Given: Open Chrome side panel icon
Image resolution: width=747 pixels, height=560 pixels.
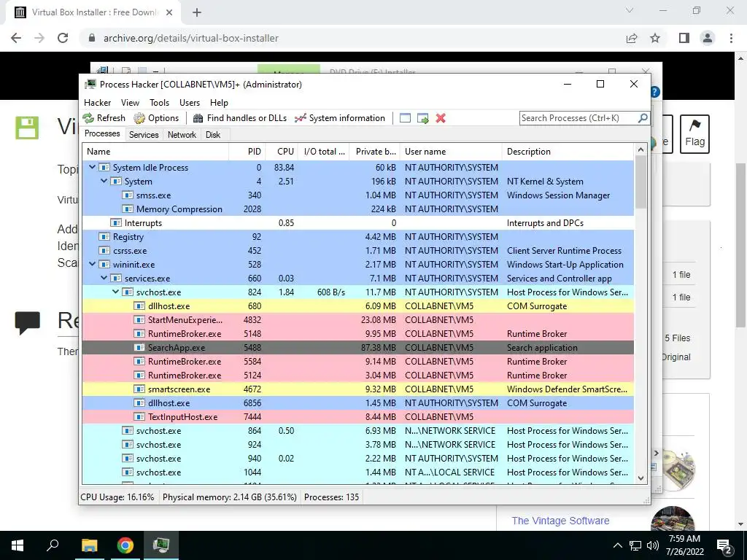Looking at the screenshot, I should 684,38.
